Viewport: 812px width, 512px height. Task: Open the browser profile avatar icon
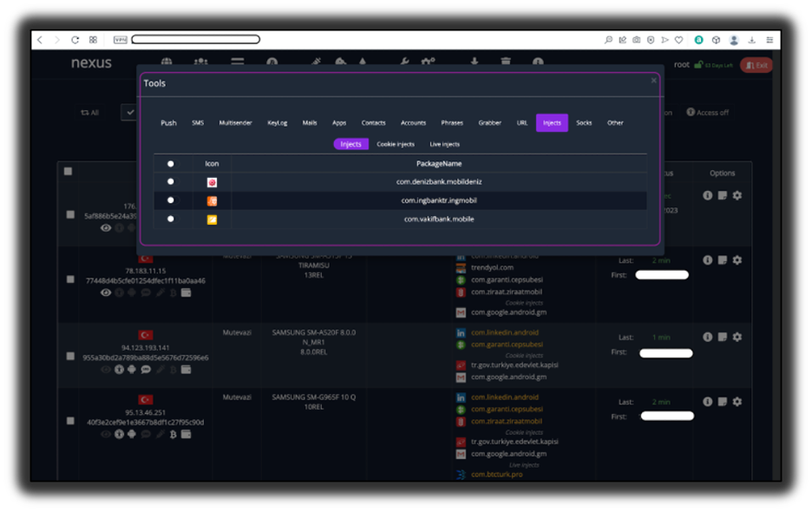tap(734, 40)
